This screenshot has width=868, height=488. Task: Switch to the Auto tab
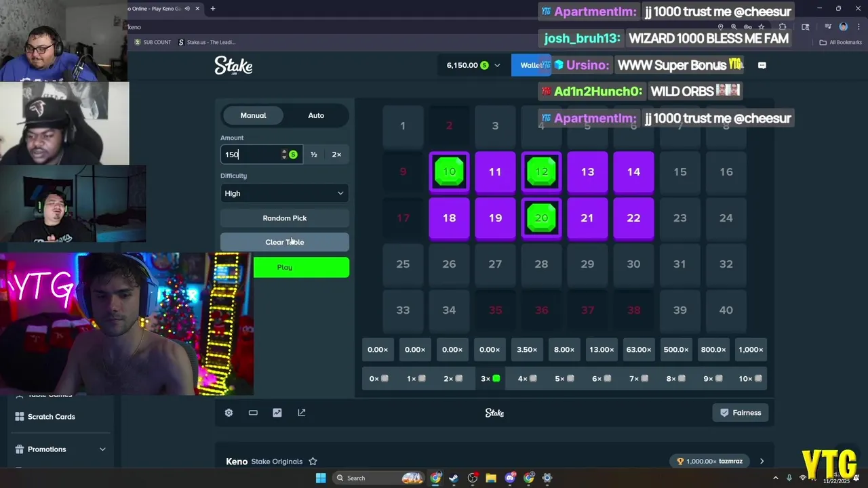[x=316, y=115]
